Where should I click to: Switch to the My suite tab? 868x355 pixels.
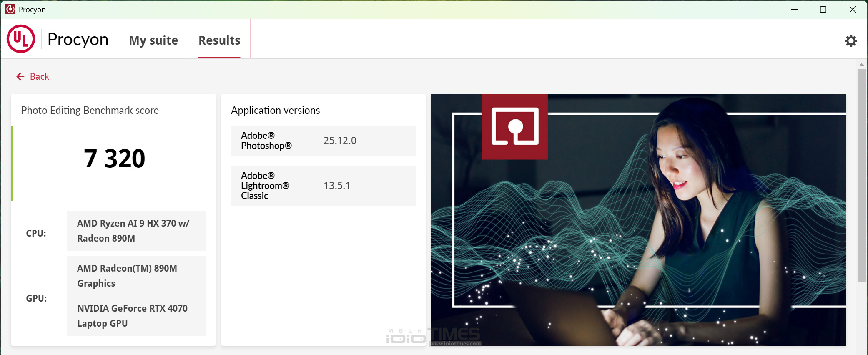[153, 40]
